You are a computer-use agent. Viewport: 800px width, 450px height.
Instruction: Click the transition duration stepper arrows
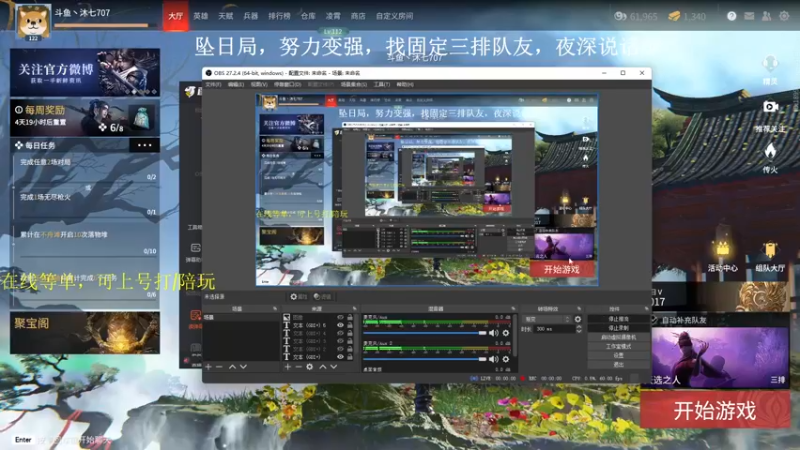tap(579, 329)
